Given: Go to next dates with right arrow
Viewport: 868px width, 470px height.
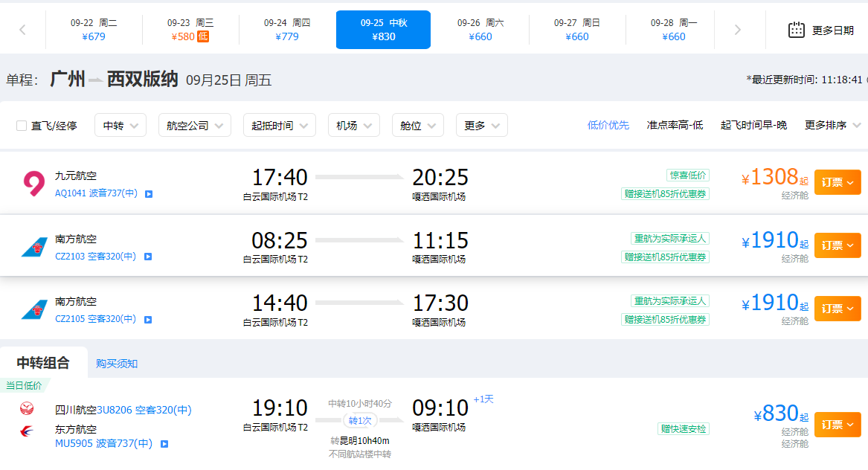Looking at the screenshot, I should click(x=737, y=30).
